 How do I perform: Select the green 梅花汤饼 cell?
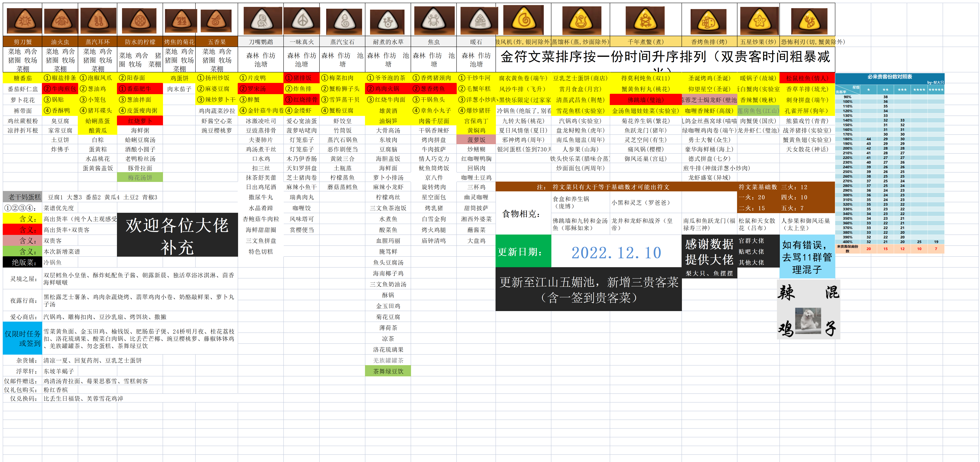(140, 177)
